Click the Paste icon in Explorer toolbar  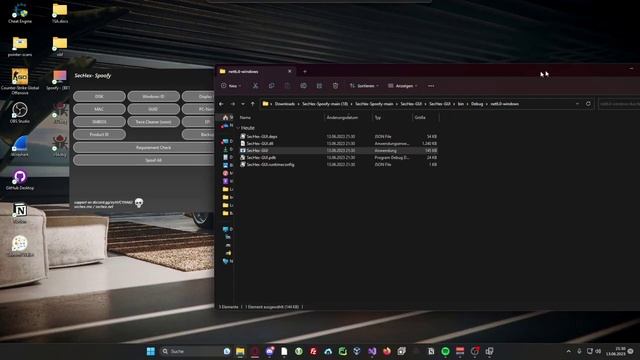pyautogui.click(x=287, y=86)
